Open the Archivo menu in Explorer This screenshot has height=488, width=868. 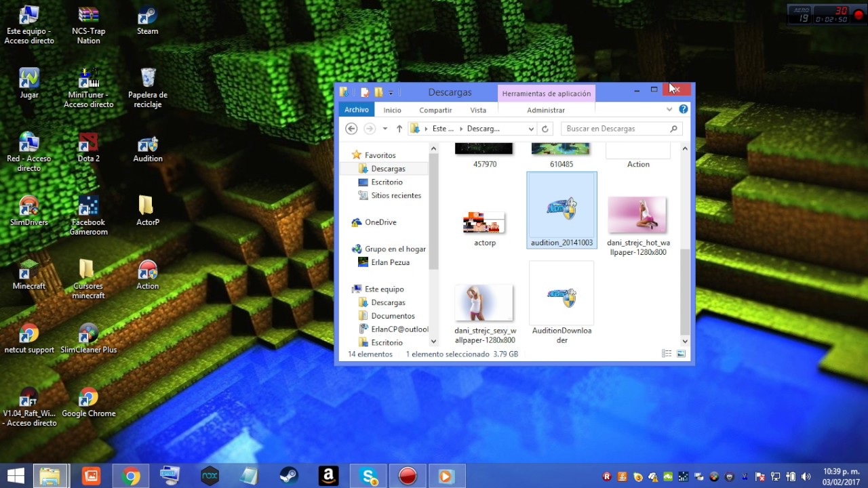pyautogui.click(x=356, y=110)
